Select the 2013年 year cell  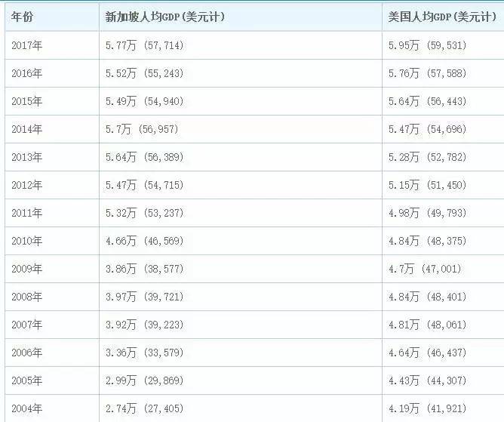[x=27, y=157]
